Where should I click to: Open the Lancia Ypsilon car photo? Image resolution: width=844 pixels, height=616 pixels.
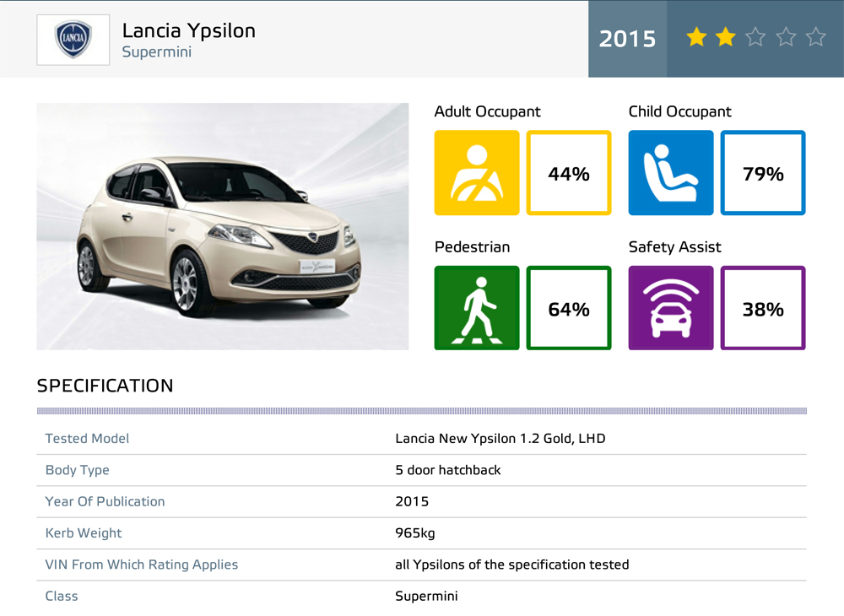click(222, 226)
